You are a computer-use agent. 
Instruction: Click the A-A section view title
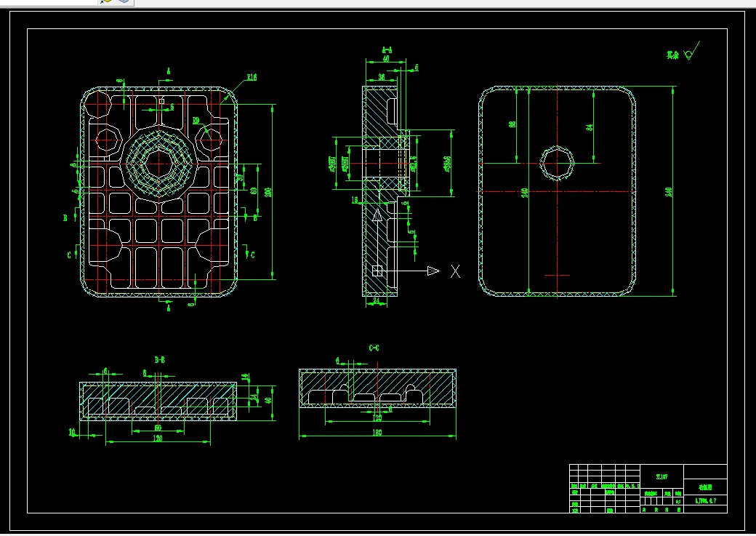pyautogui.click(x=387, y=50)
